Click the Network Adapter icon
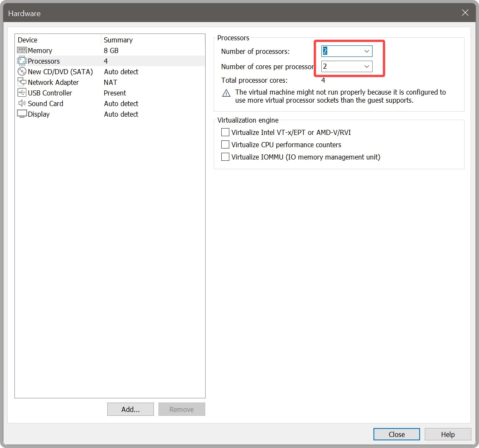 [x=22, y=82]
